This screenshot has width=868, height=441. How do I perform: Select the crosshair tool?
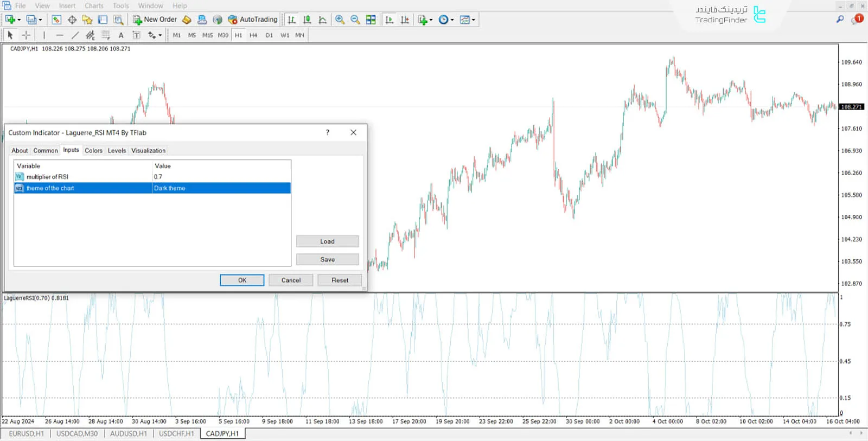(26, 35)
